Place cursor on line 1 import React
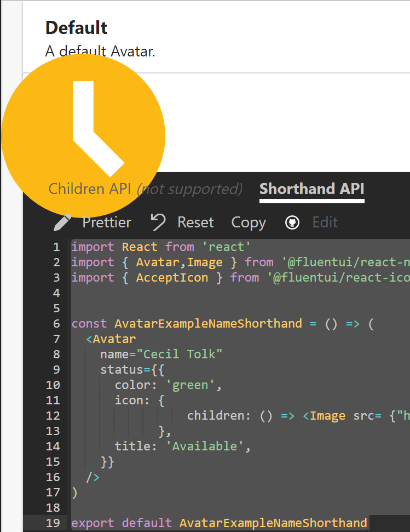 161,247
